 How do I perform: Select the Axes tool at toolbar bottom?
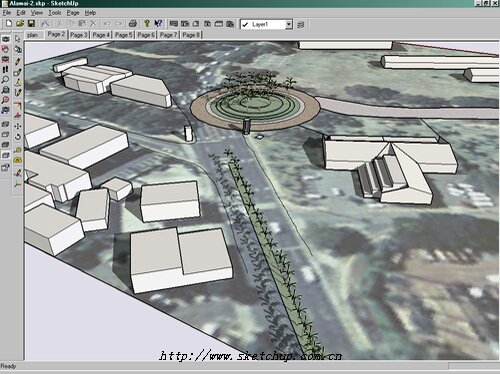pos(18,184)
